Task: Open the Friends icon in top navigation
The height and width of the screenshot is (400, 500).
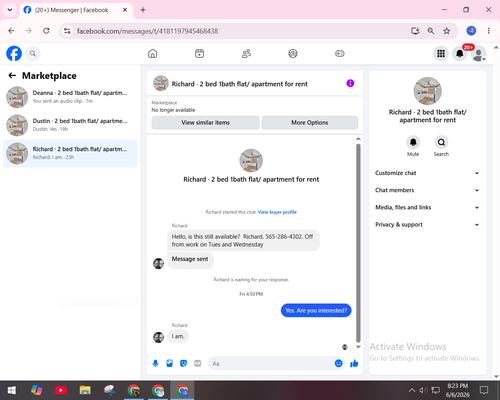Action: tap(246, 53)
